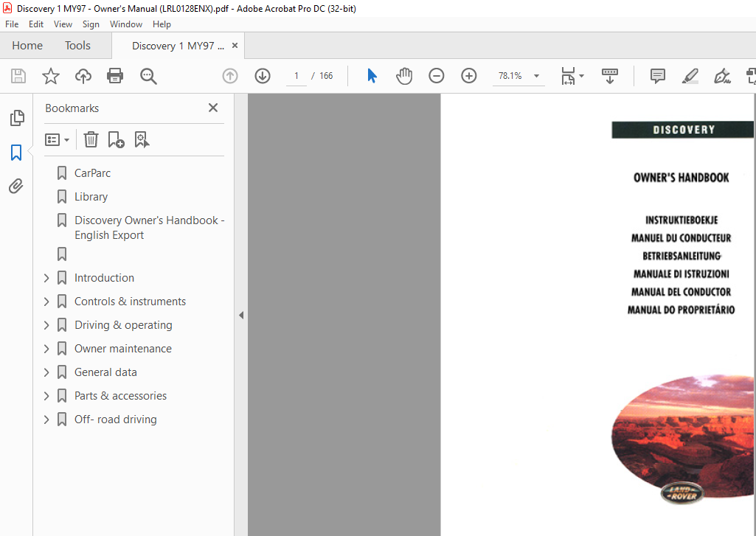The height and width of the screenshot is (536, 756).
Task: Zoom in with the plus circle icon
Action: (x=468, y=76)
